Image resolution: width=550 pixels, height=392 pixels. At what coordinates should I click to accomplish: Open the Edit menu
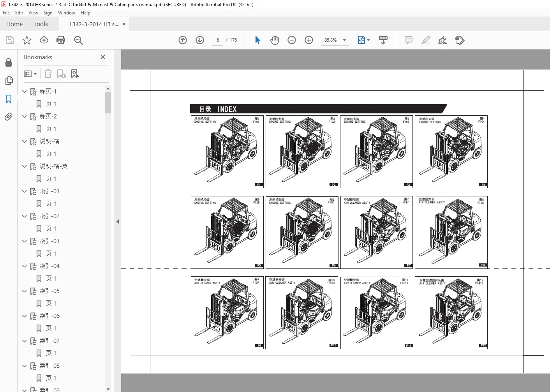tap(19, 13)
